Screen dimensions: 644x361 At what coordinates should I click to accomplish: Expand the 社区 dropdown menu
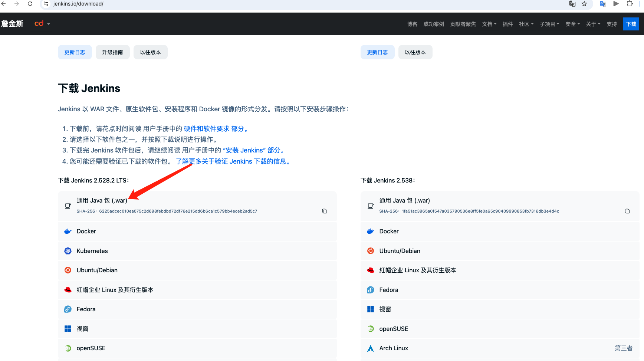[x=526, y=24]
